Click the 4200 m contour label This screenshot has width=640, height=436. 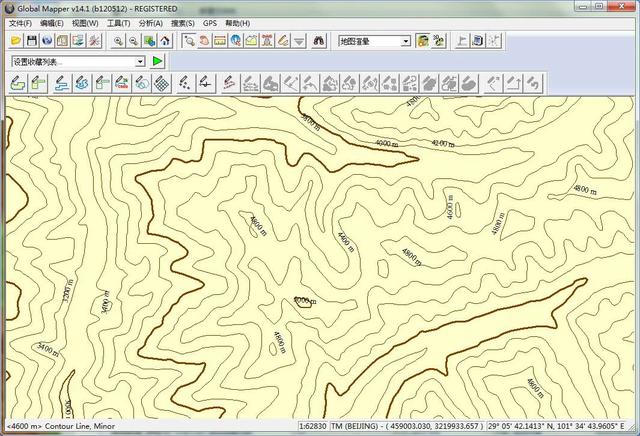point(443,143)
